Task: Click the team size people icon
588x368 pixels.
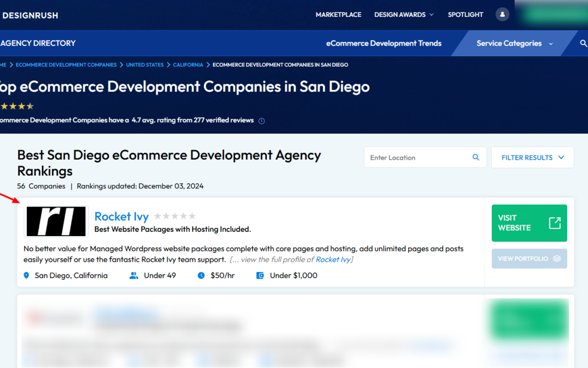Action: click(x=133, y=276)
